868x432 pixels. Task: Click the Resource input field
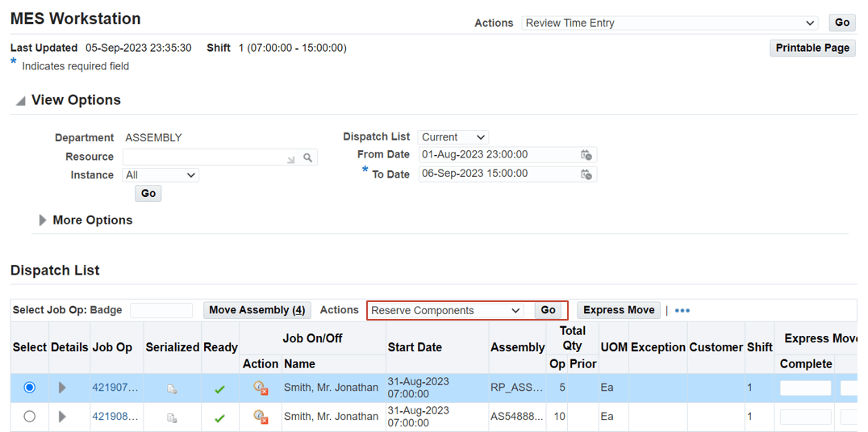pos(211,157)
